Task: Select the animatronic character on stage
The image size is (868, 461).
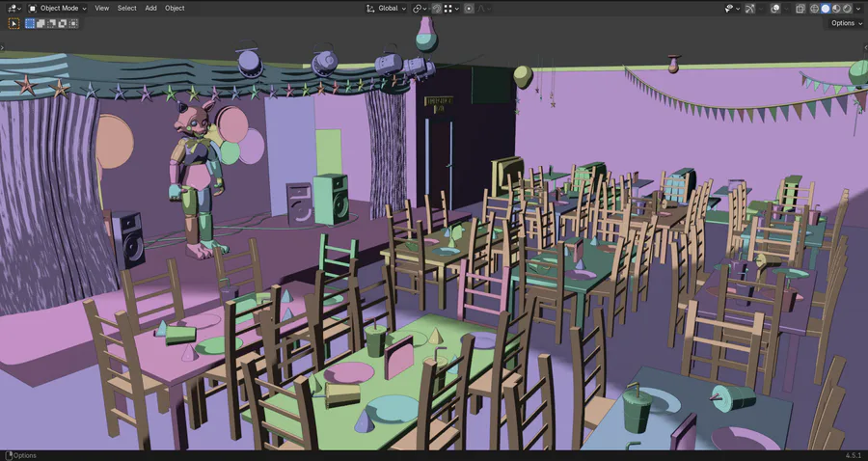Action: pos(198,178)
